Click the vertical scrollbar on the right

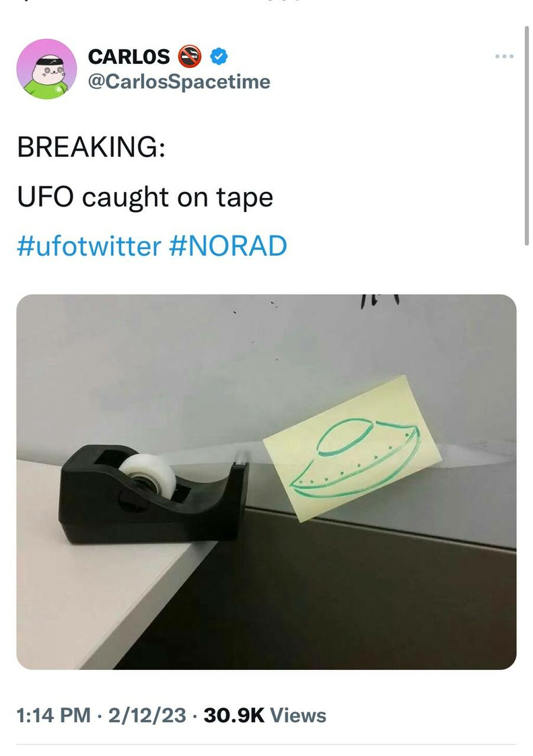(527, 136)
